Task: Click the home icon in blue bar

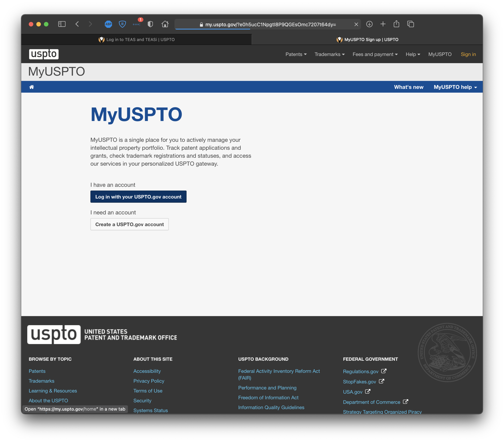Action: click(x=32, y=87)
